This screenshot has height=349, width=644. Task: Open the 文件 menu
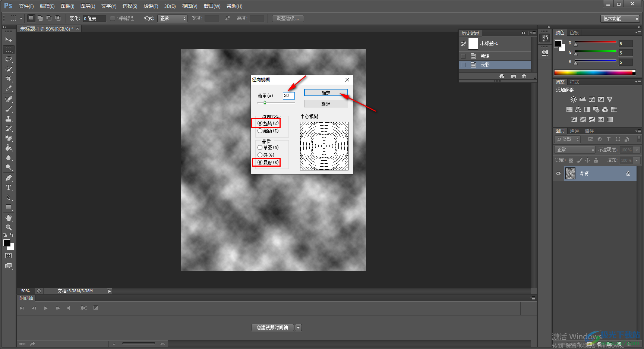26,6
